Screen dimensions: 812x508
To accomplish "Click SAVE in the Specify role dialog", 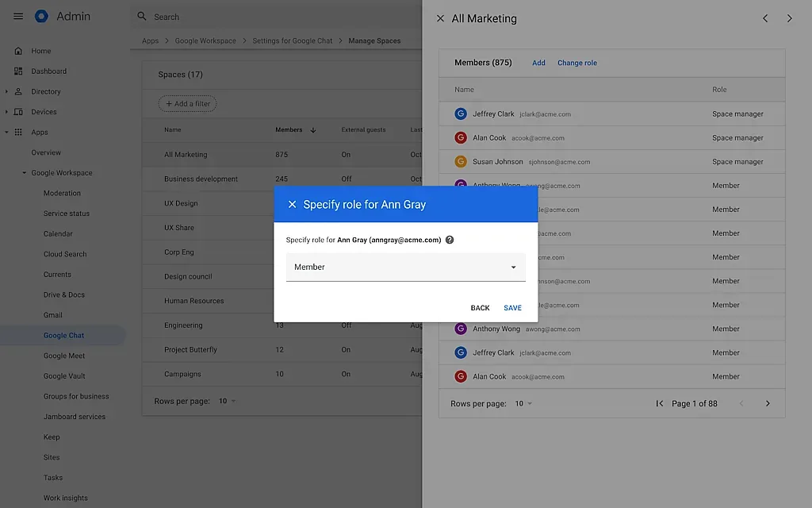I will pos(512,307).
